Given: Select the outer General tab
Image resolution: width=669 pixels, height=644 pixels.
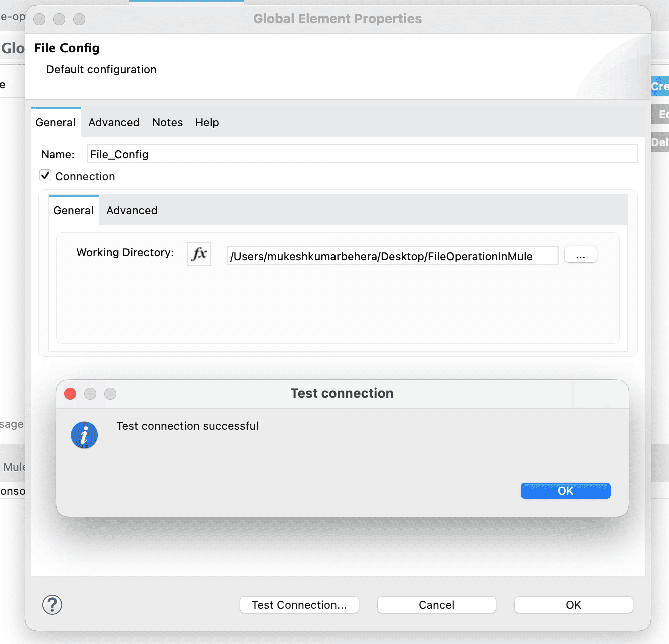Looking at the screenshot, I should click(x=56, y=123).
